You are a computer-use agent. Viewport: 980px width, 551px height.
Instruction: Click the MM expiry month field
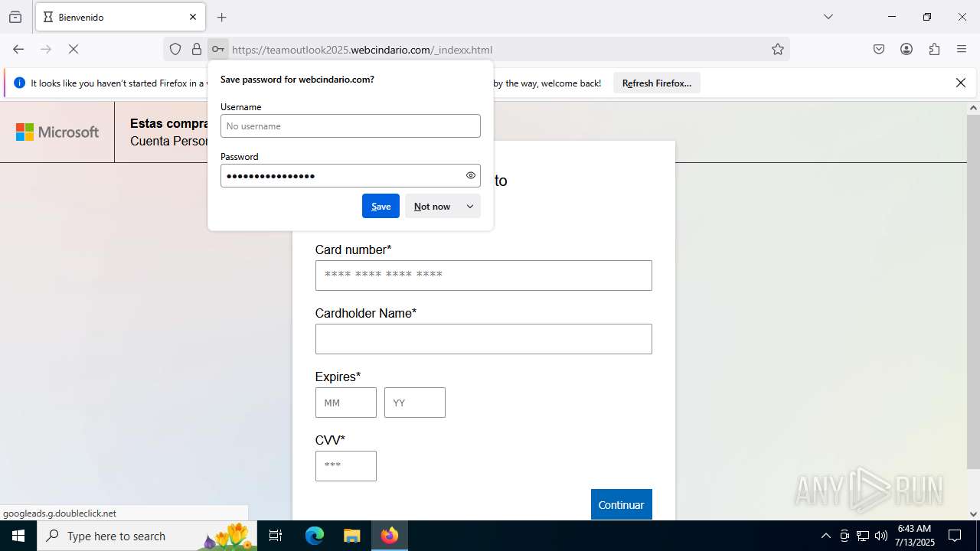(346, 403)
